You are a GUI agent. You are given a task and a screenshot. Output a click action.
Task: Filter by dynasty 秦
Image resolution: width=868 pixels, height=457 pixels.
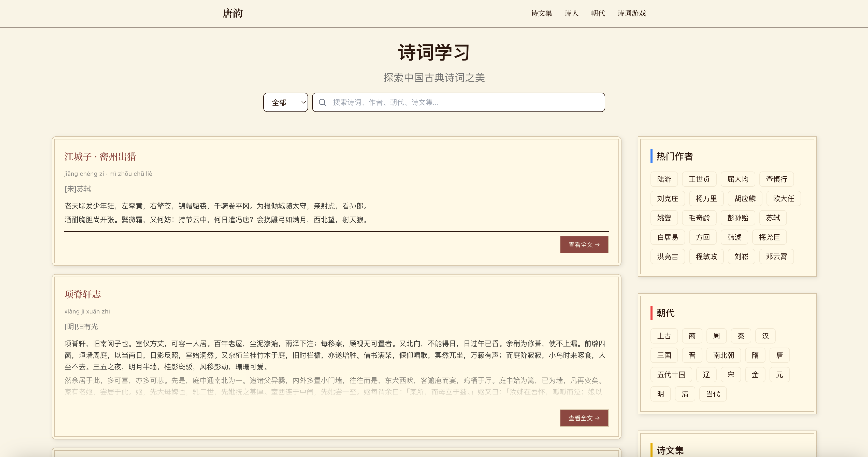click(741, 336)
